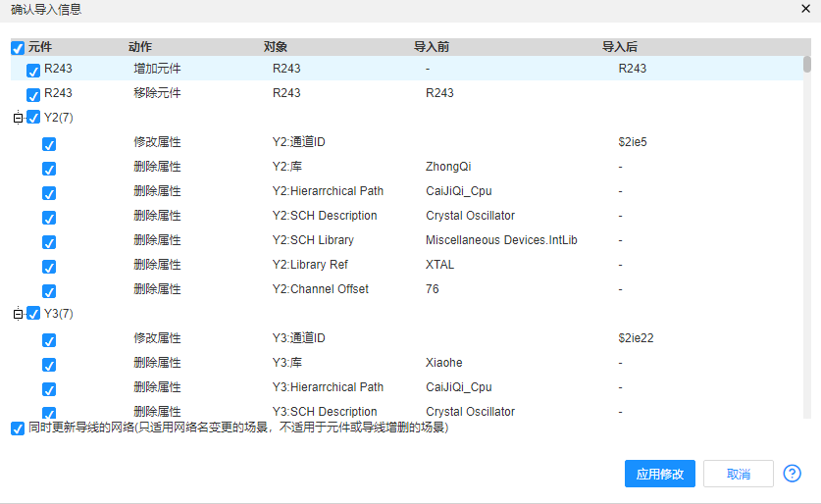Toggle the select-all checkbox in header
This screenshot has width=821, height=504.
(18, 47)
